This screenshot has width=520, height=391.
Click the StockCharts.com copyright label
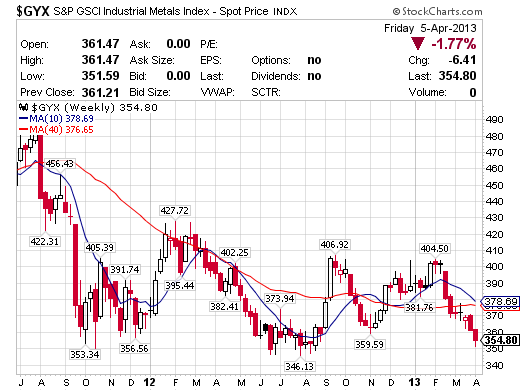437,12
